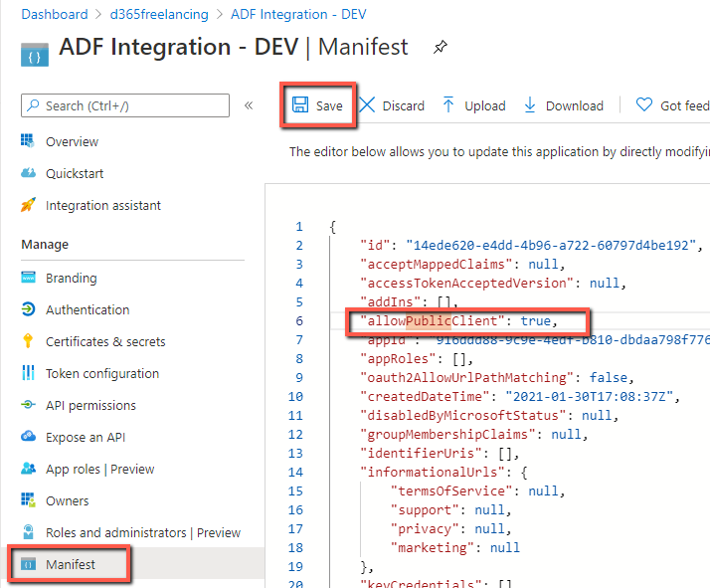Click the true value on line 6
Viewport: 710px width, 588px height.
click(535, 320)
